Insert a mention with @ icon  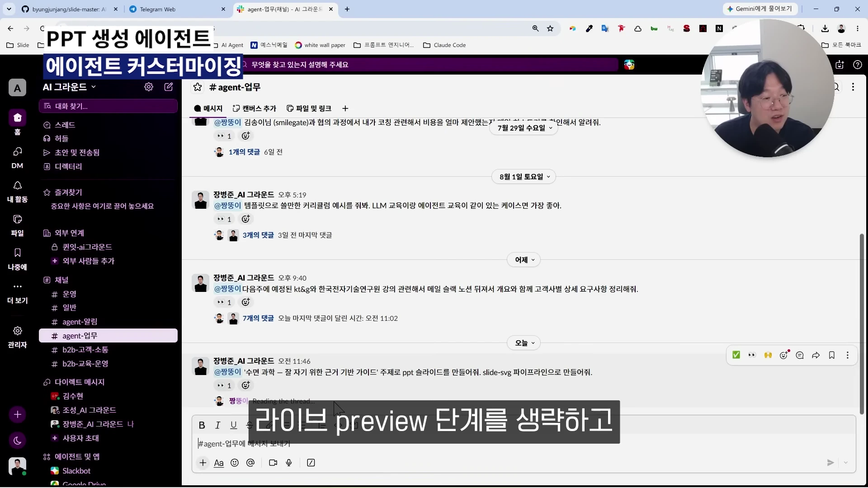[250, 463]
